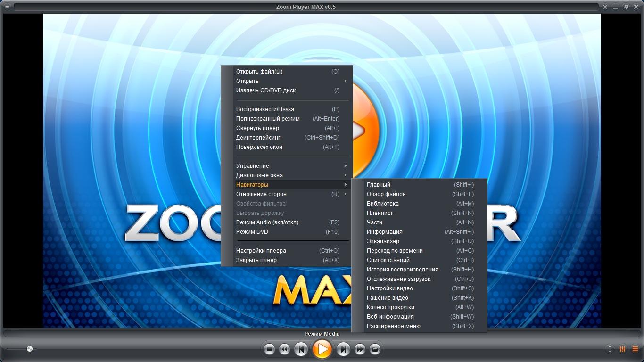Screen dimensions: 644x362
Task: Click the open file folder icon
Action: click(x=375, y=349)
